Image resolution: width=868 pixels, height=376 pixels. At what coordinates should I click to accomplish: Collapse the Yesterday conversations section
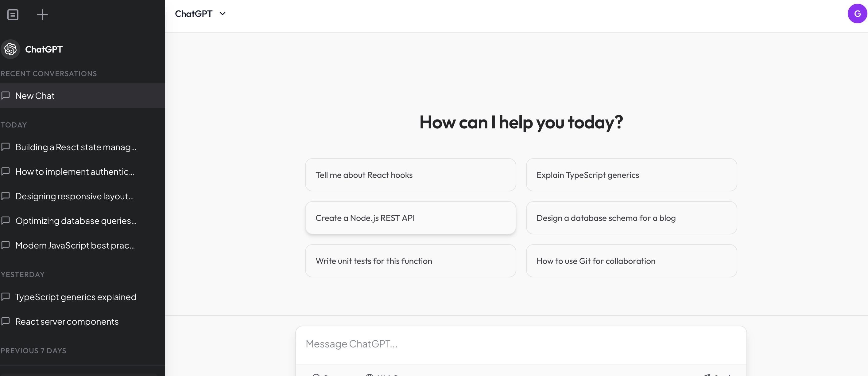click(23, 274)
